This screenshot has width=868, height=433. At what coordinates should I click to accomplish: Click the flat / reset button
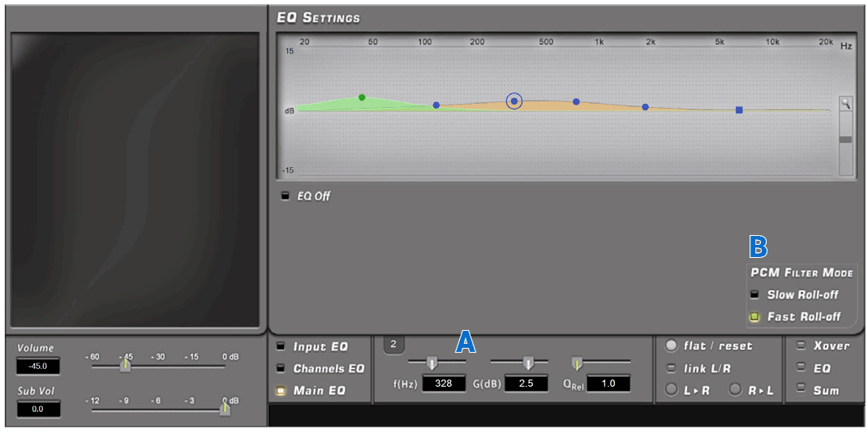pyautogui.click(x=672, y=346)
